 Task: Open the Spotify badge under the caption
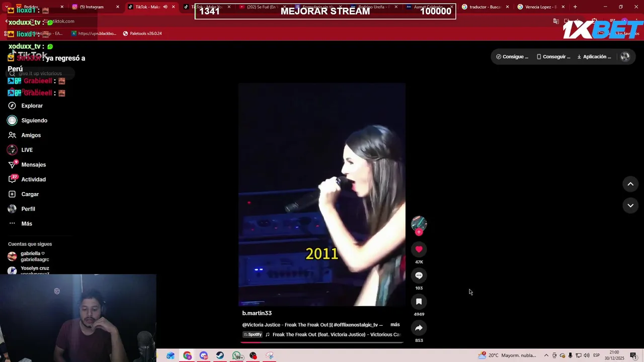pyautogui.click(x=253, y=335)
